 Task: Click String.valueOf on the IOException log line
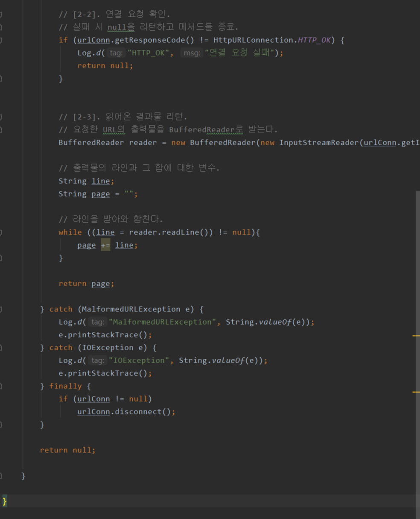211,361
